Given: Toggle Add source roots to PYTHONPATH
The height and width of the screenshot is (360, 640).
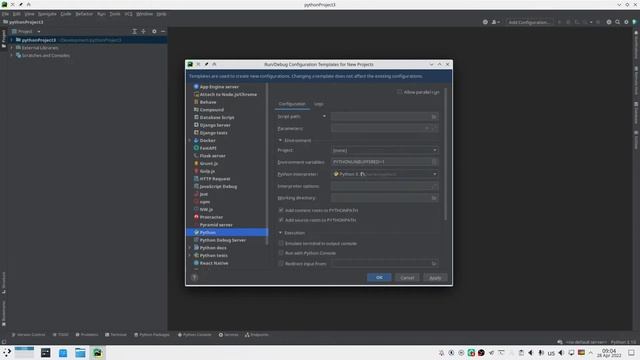Looking at the screenshot, I should point(281,220).
